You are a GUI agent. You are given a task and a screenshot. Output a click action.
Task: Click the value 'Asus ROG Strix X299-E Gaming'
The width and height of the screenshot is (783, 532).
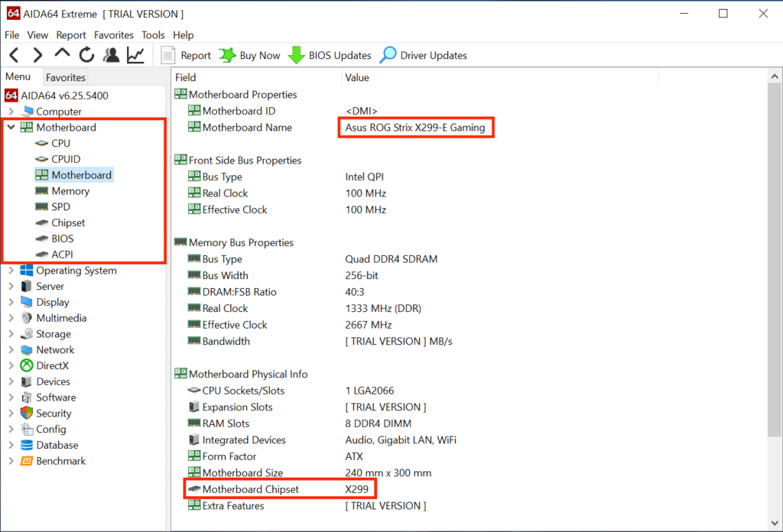point(415,127)
